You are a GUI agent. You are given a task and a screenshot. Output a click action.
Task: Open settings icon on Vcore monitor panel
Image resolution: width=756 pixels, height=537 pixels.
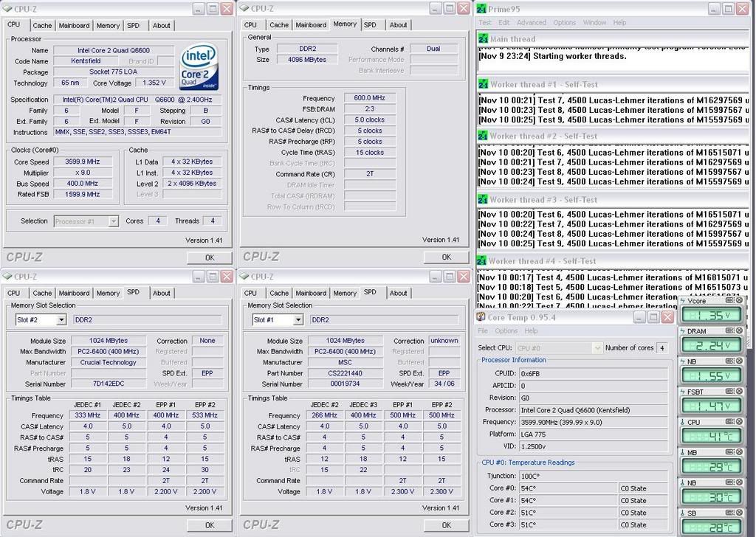[730, 300]
